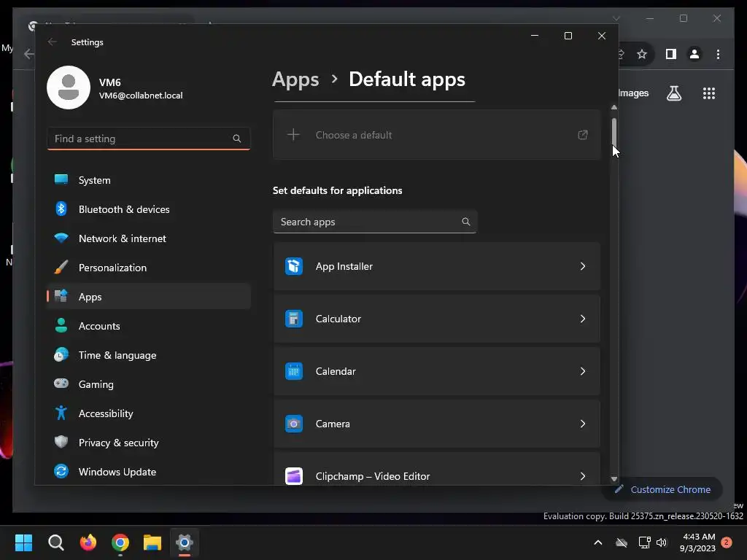
Task: Click Chrome icon in the taskbar
Action: [120, 542]
